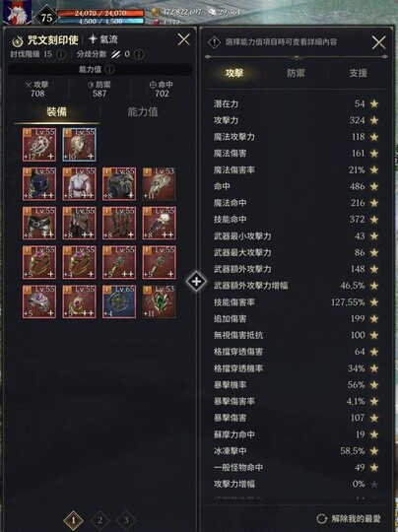Select the Lv.55 +12 weapon equipment slot
The width and height of the screenshot is (398, 532).
click(x=39, y=144)
